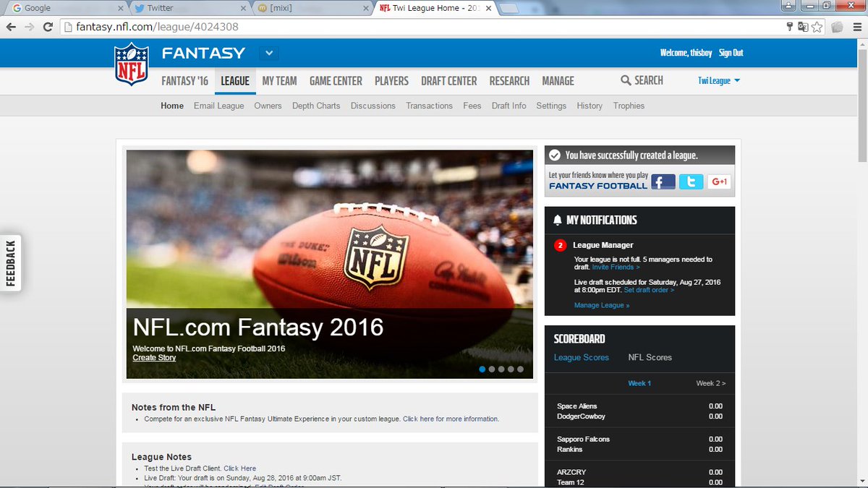Click the translate page icon
Viewport: 868px width, 488px height.
tap(803, 27)
